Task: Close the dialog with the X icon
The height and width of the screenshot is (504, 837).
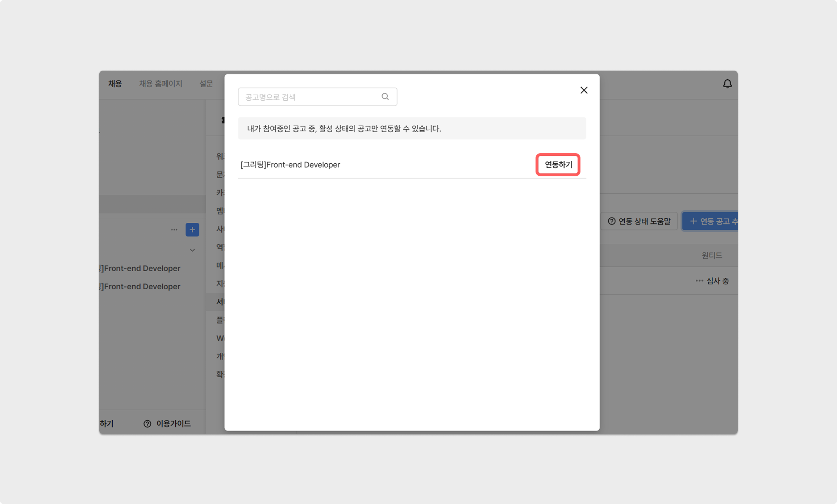Action: [x=584, y=90]
